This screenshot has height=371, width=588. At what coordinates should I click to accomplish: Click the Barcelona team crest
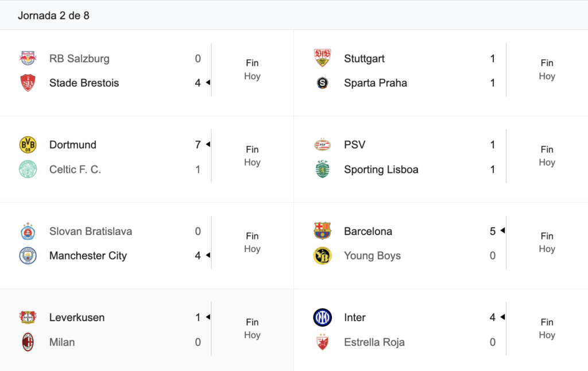click(x=323, y=231)
